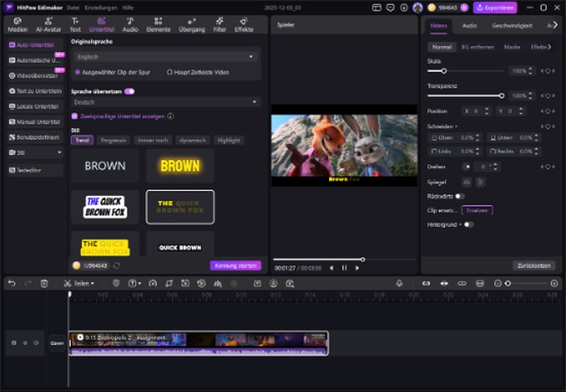
Task: Open the AI-Avatar tool
Action: [47, 25]
